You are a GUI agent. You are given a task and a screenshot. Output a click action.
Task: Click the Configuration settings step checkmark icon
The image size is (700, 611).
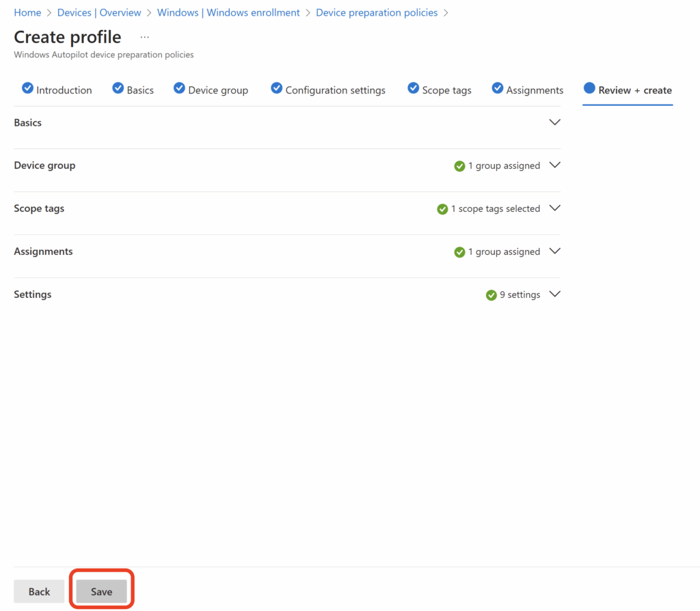point(277,88)
